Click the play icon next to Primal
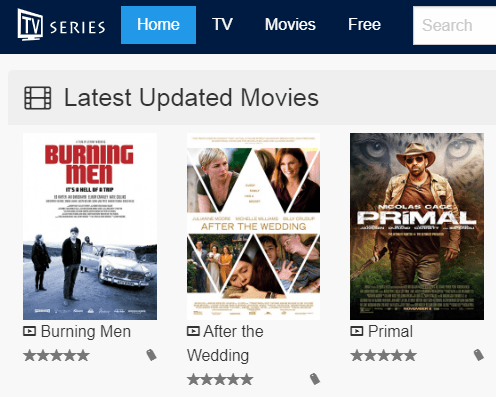The height and width of the screenshot is (397, 496). [x=357, y=331]
